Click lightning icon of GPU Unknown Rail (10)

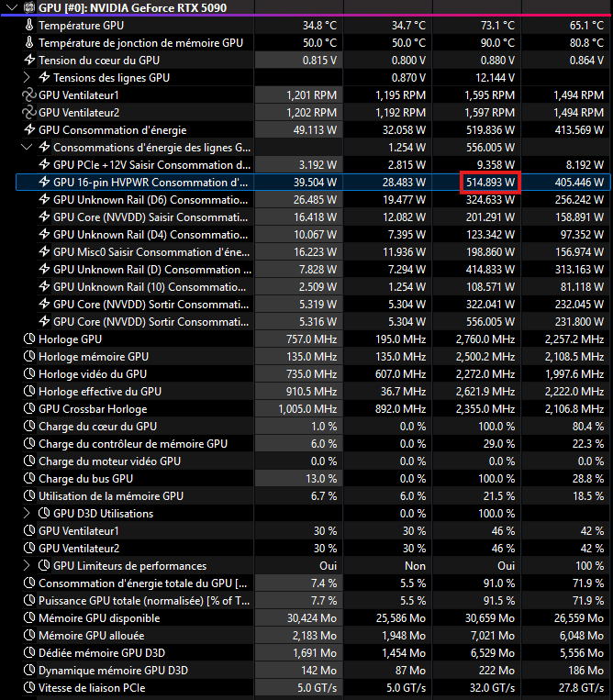(44, 286)
